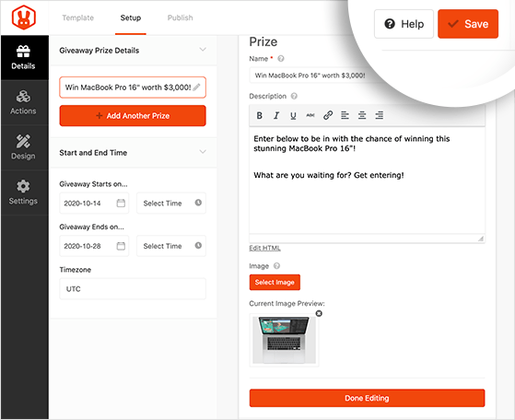This screenshot has width=515, height=420.
Task: Open the giveaway start date calendar picker
Action: click(121, 203)
